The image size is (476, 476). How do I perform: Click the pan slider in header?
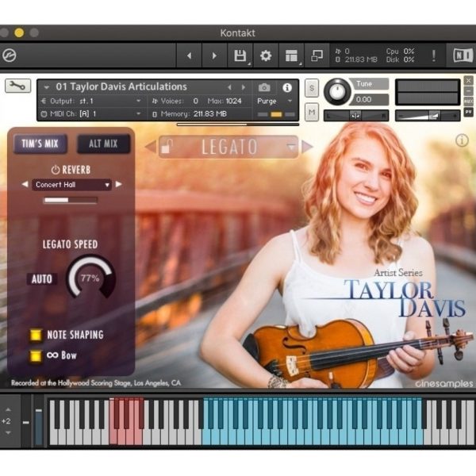click(356, 116)
